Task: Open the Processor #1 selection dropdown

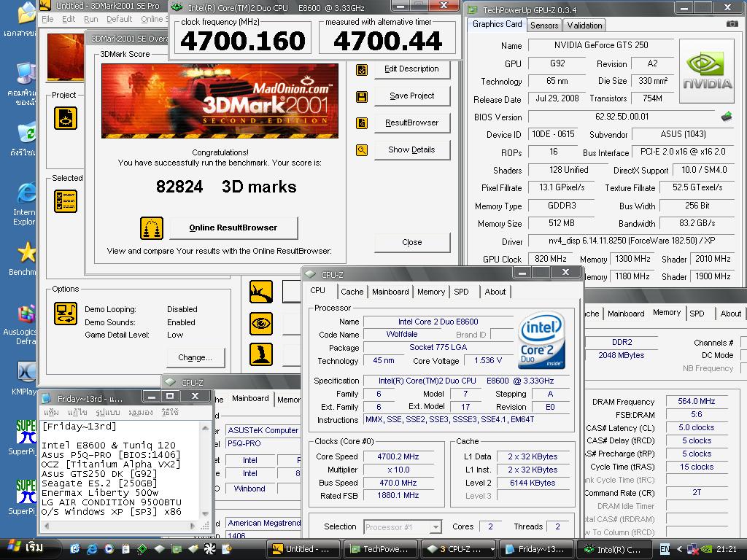Action: click(435, 527)
